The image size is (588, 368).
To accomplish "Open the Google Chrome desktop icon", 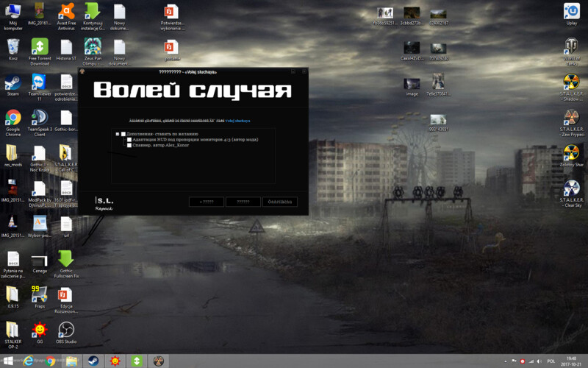I will tap(12, 118).
